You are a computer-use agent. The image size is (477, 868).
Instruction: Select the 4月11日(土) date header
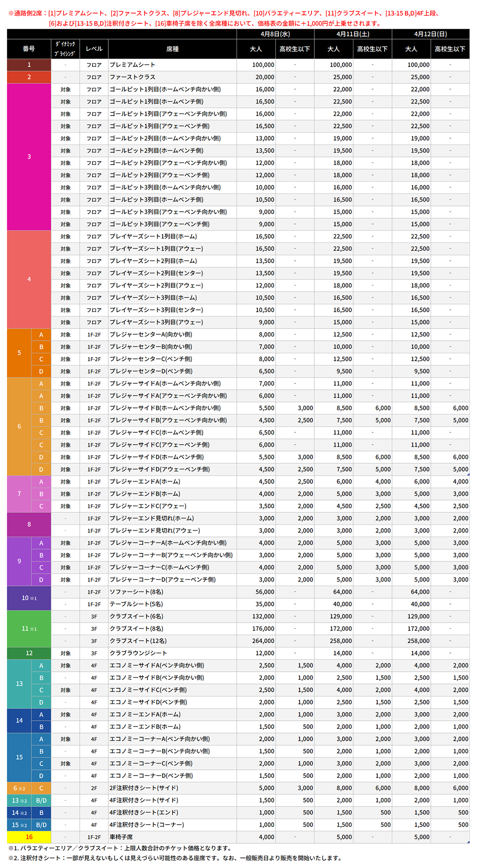click(353, 34)
